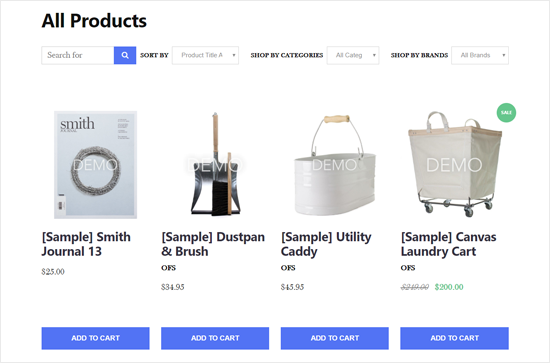This screenshot has height=363, width=550.
Task: Click the green SALE badge
Action: [506, 113]
